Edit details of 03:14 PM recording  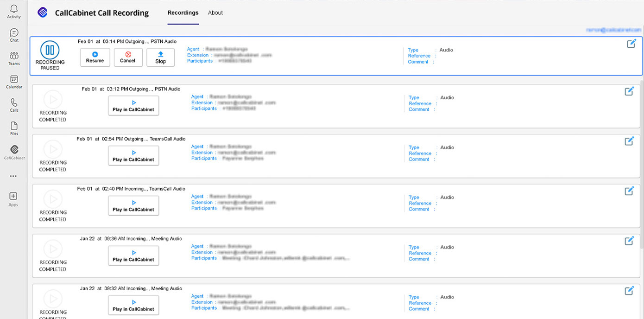[x=631, y=44]
